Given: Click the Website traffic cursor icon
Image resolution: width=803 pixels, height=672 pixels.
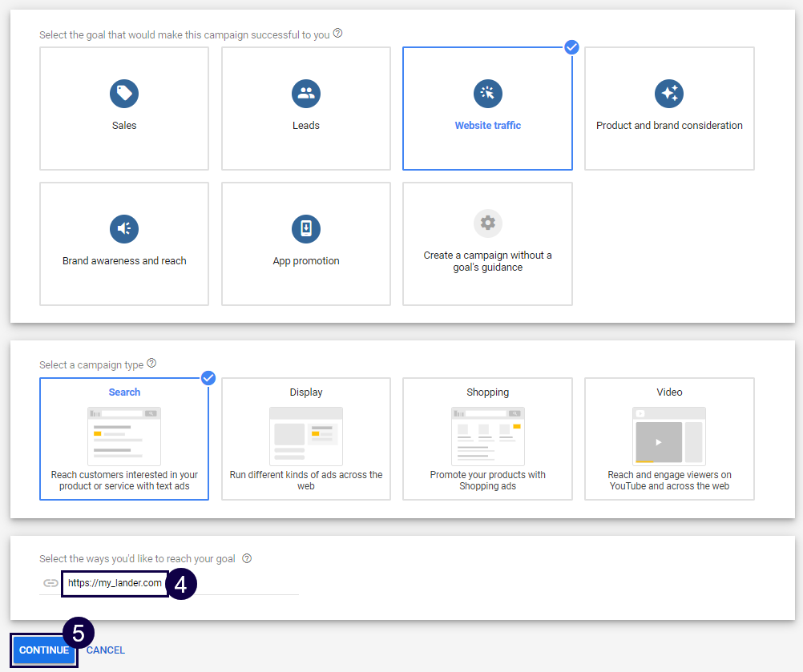Looking at the screenshot, I should (x=487, y=93).
